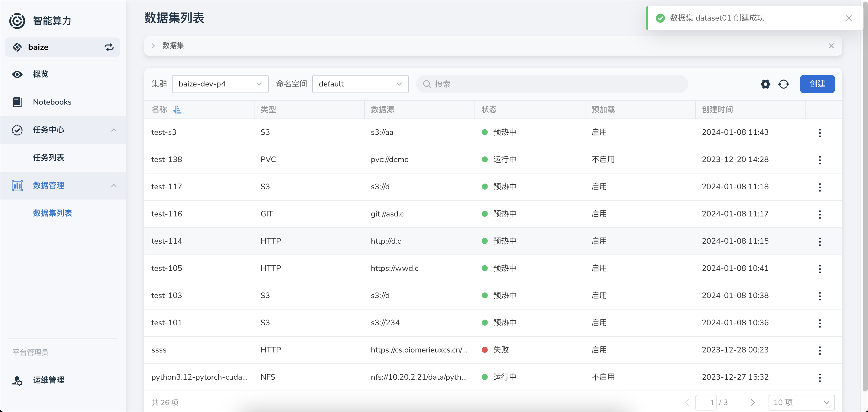The height and width of the screenshot is (412, 868).
Task: Click the baize workspace diamond icon
Action: click(17, 47)
